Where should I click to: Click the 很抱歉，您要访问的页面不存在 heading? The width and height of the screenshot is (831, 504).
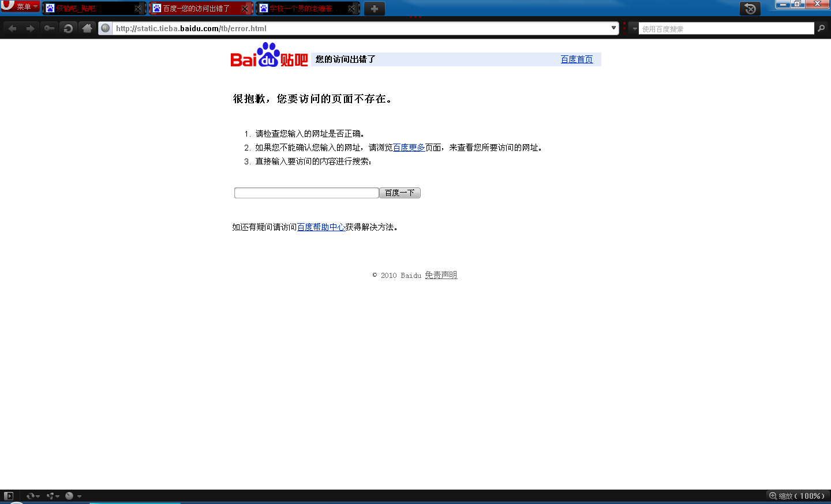pos(313,99)
